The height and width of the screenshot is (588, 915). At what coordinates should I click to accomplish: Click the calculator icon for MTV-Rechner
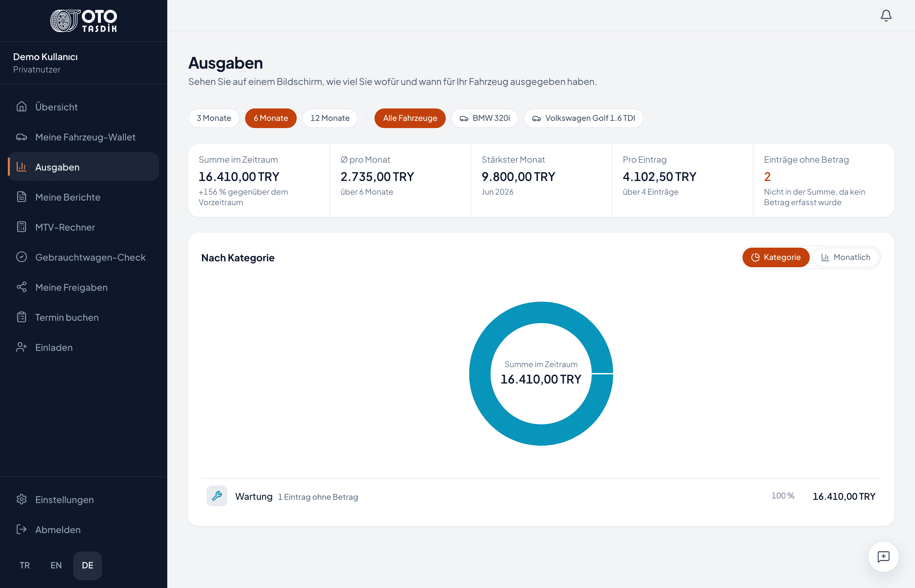[x=22, y=227]
